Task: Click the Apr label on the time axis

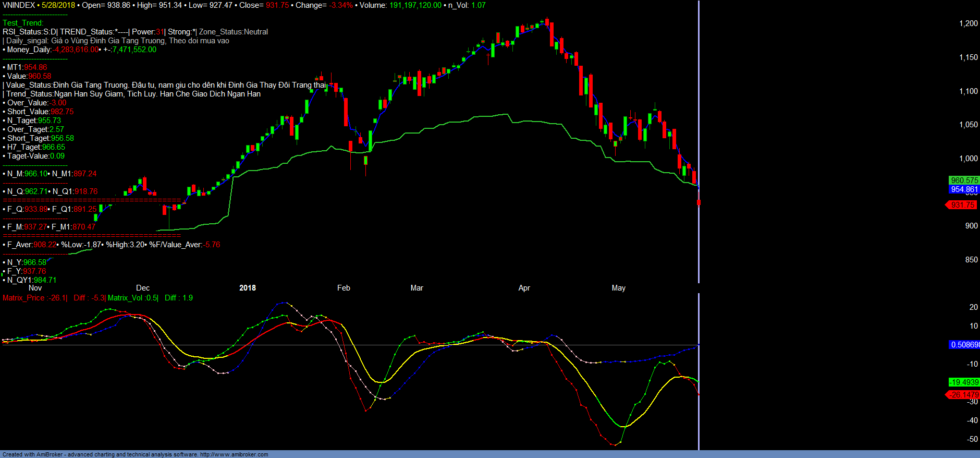Action: pyautogui.click(x=524, y=288)
